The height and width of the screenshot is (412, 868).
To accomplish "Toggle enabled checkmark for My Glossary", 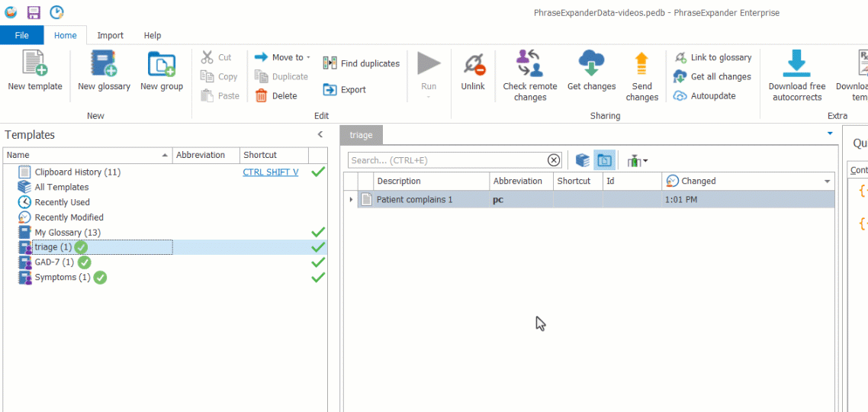I will click(318, 232).
